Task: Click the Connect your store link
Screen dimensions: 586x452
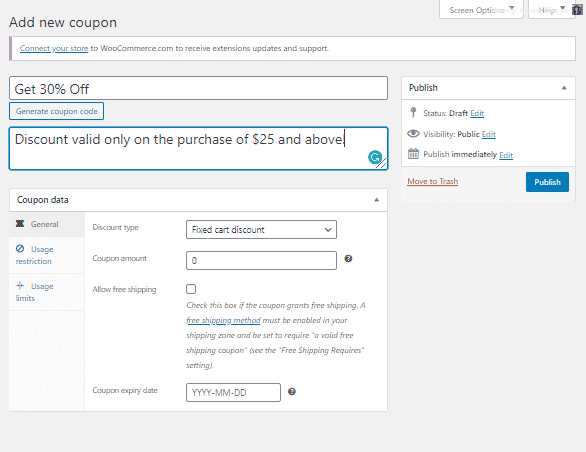Action: click(x=54, y=48)
